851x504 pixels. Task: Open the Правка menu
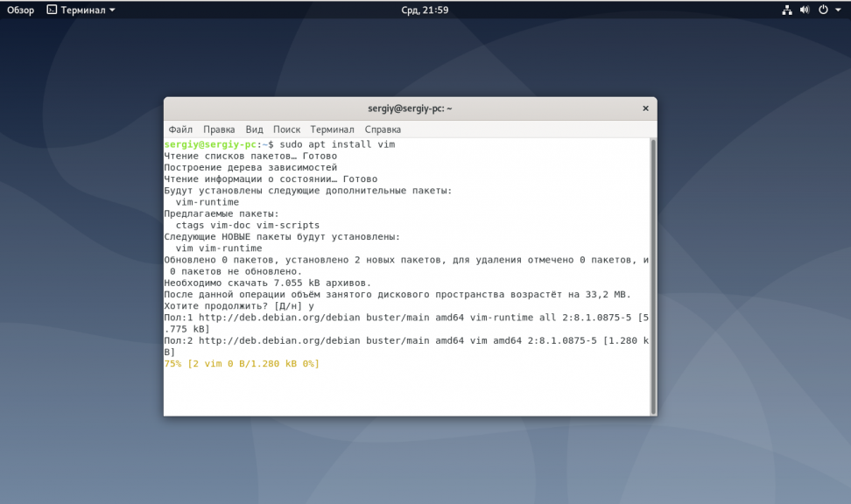[219, 129]
